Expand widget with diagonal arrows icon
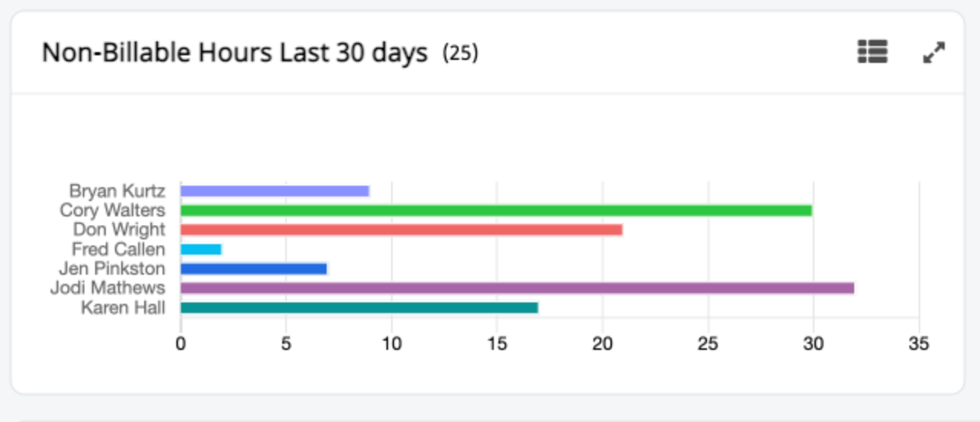Image resolution: width=980 pixels, height=422 pixels. (x=933, y=52)
